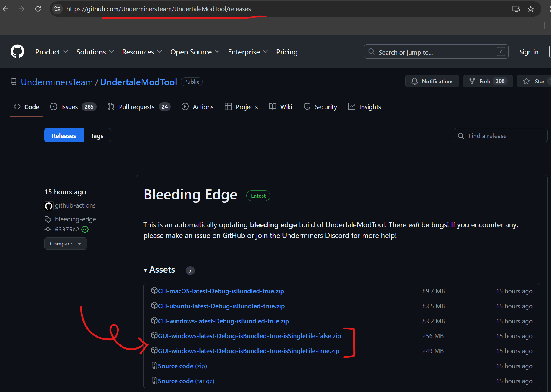Screen dimensions: 551x392
Task: Click package icon for CLI-ubuntu zip
Action: click(x=154, y=305)
